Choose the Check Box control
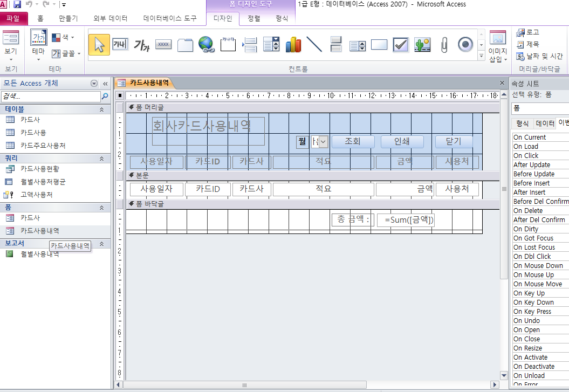The image size is (569, 392). click(x=401, y=45)
